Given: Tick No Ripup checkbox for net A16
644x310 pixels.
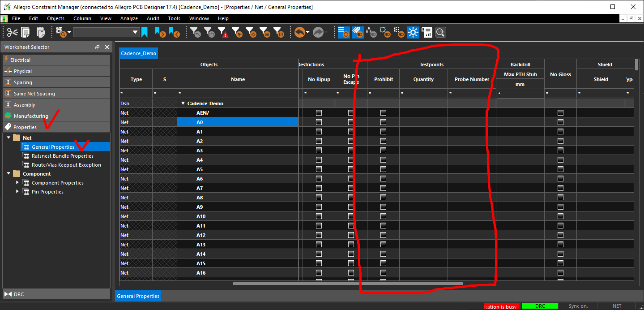Looking at the screenshot, I should (319, 273).
